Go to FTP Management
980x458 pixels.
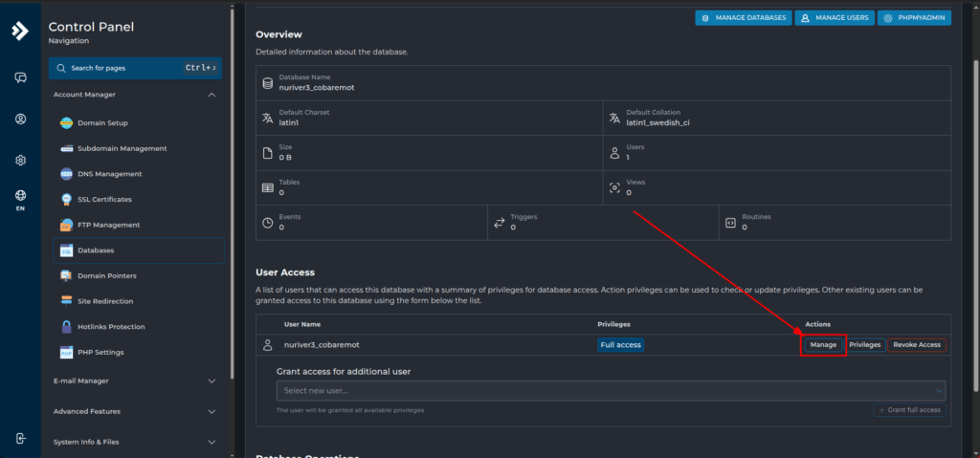108,225
